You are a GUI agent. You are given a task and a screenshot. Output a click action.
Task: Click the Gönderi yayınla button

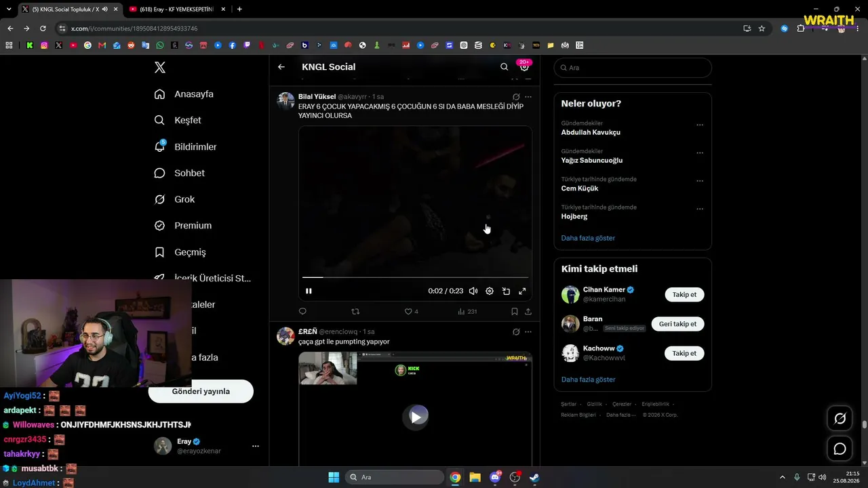(x=201, y=391)
